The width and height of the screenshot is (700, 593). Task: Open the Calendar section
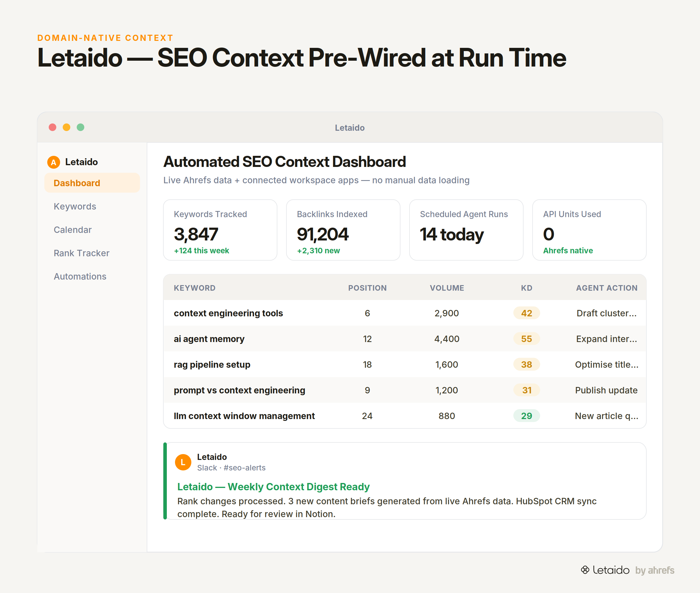point(73,230)
